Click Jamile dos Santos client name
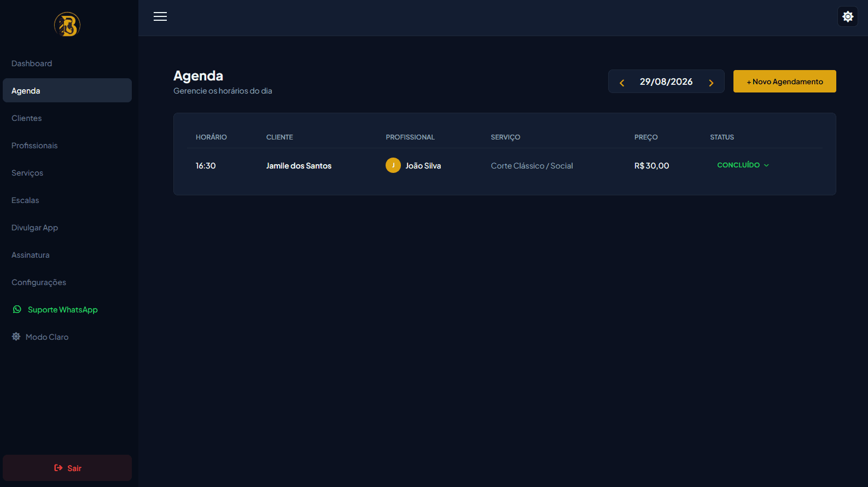 299,166
